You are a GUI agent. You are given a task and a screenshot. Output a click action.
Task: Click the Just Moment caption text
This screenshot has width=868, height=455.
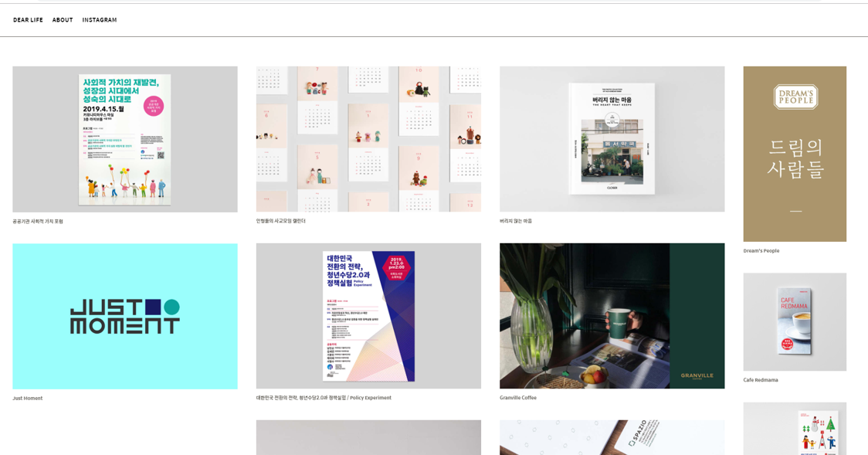tap(28, 398)
